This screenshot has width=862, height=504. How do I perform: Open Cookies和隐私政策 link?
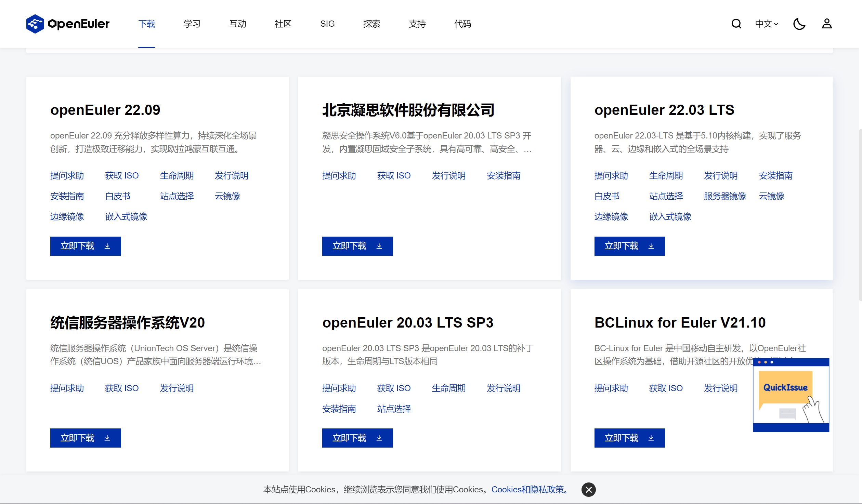point(530,489)
